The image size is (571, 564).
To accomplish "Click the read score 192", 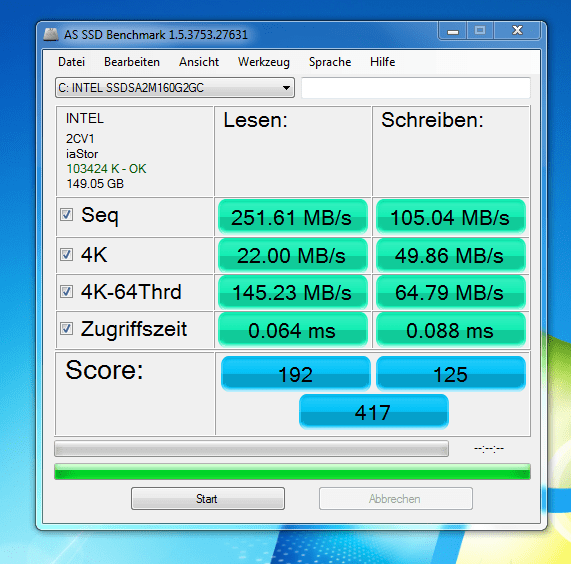I will coord(295,374).
